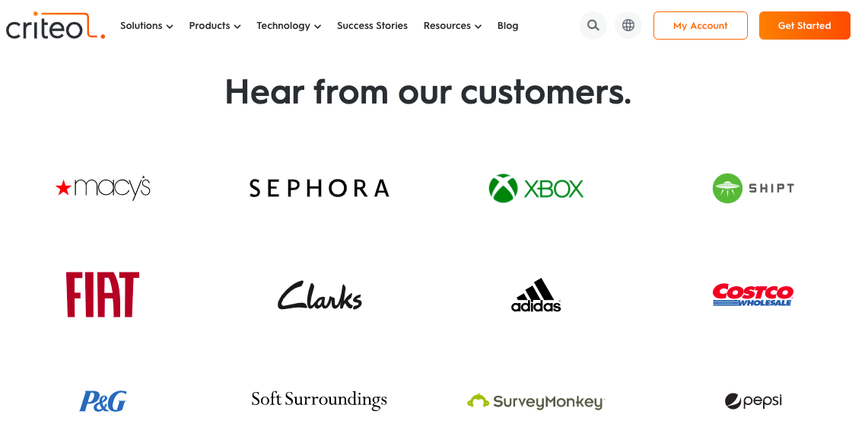Click the My Account button
The width and height of the screenshot is (868, 440).
point(701,25)
